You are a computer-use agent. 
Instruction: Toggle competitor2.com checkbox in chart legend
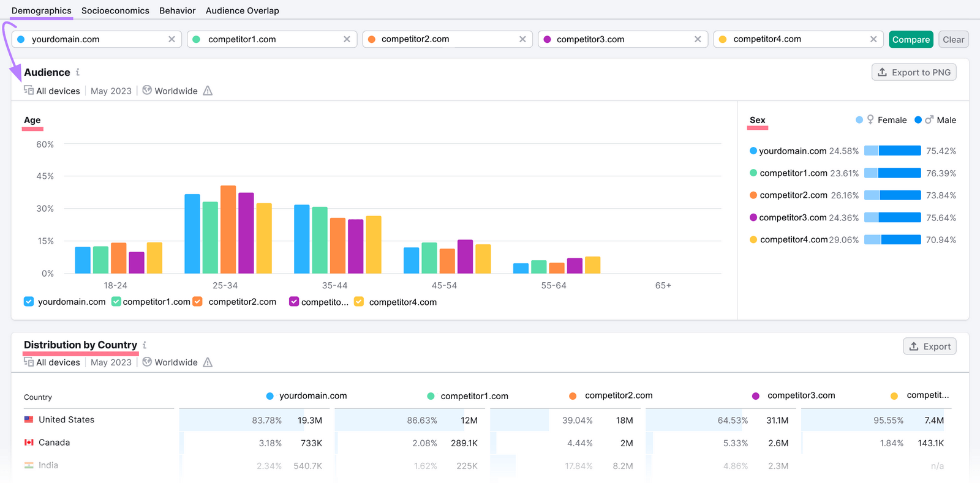pyautogui.click(x=198, y=302)
